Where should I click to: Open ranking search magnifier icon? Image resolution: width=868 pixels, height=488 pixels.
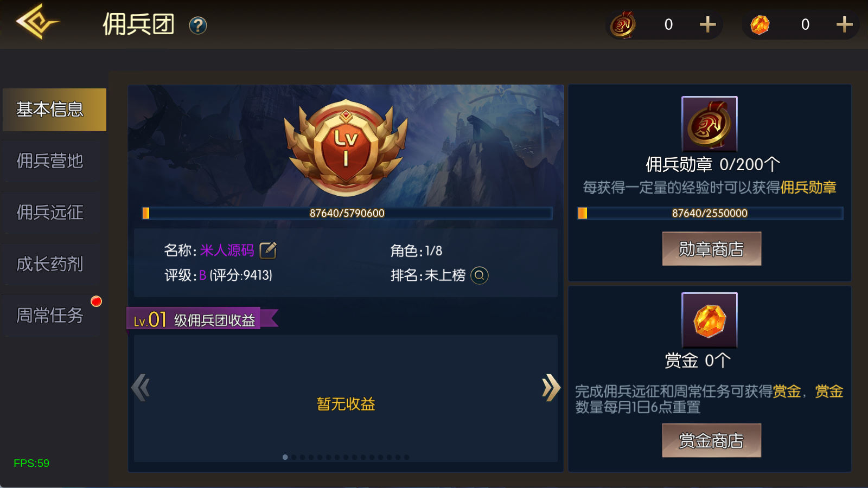tap(479, 275)
